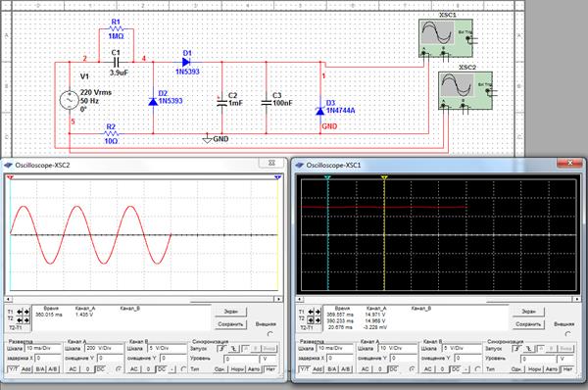Select capacitor C1 3.9uF symbol

pyautogui.click(x=117, y=63)
